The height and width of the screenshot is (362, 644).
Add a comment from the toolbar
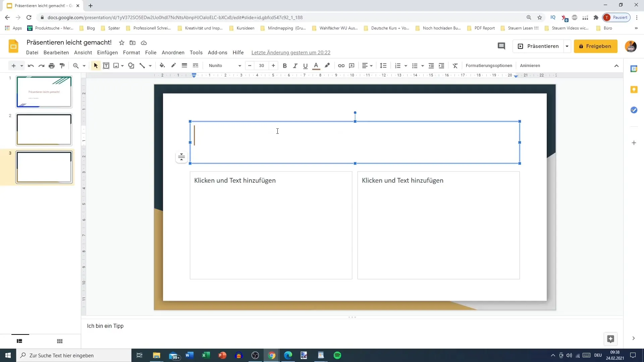[352, 66]
